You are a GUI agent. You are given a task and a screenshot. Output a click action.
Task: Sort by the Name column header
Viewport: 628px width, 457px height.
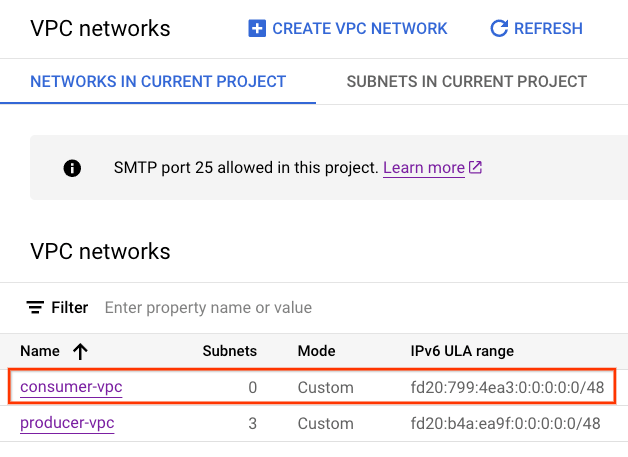tap(40, 351)
